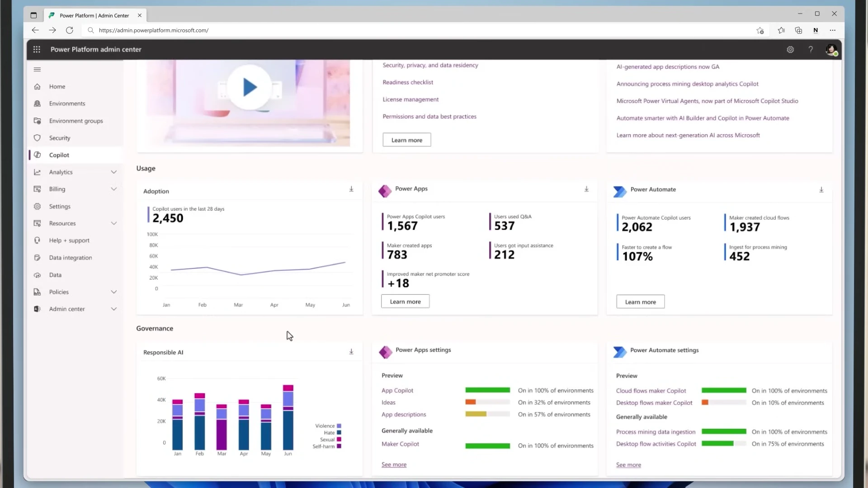868x488 pixels.
Task: Open See more under Power Apps settings
Action: point(394,465)
